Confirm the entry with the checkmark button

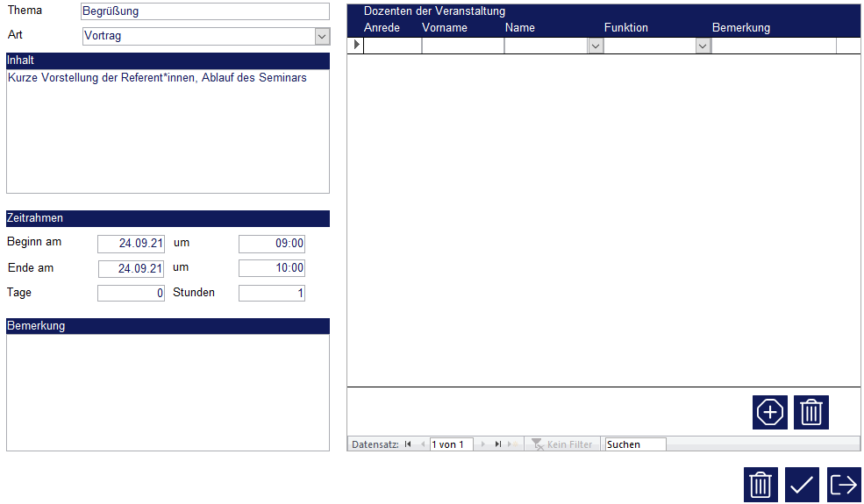(802, 485)
